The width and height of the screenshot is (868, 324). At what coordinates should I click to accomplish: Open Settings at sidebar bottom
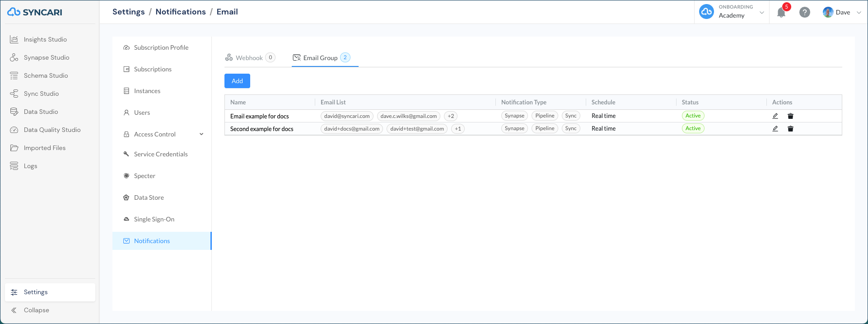tap(50, 292)
